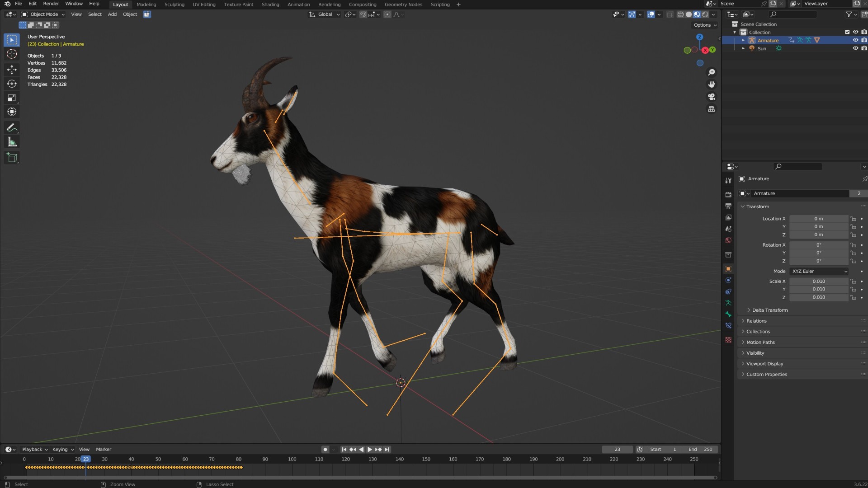Viewport: 868px width, 488px height.
Task: Toggle lock on Scale Z
Action: click(853, 297)
